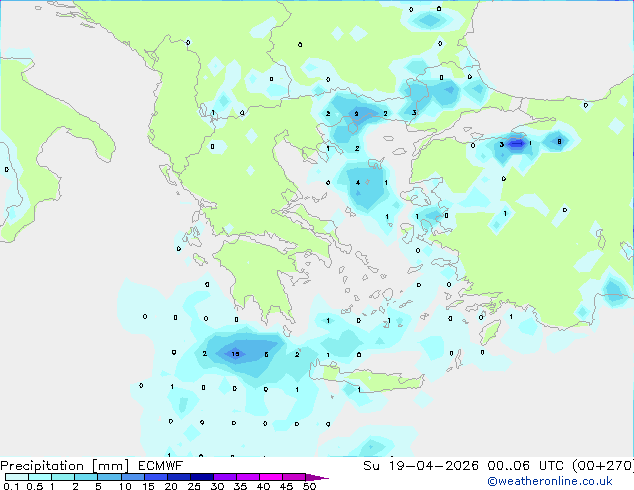
Task: Click the 10–15 mm legend color swatch
Action: tap(132, 477)
